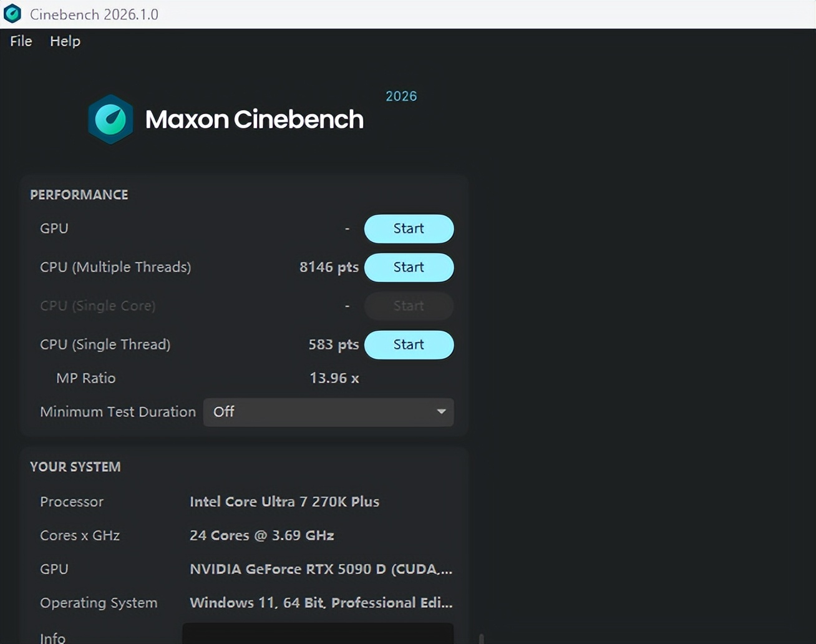Start the GPU benchmark

pos(409,228)
